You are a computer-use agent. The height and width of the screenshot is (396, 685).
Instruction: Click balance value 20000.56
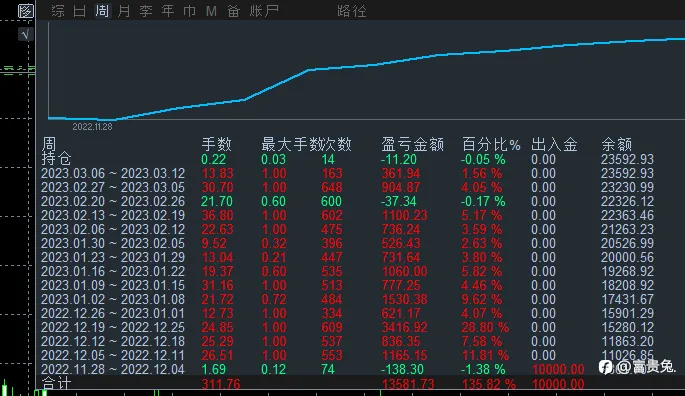627,257
